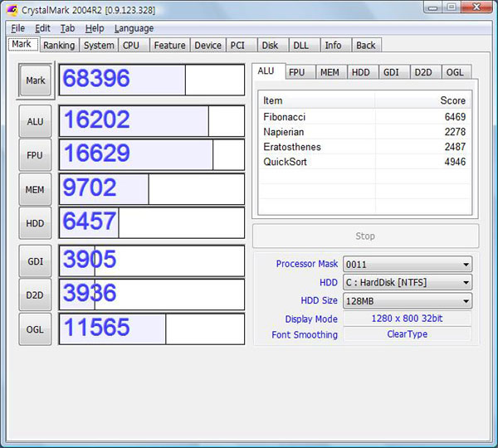Run the FPU benchmark button
This screenshot has width=498, height=448.
pyautogui.click(x=35, y=155)
